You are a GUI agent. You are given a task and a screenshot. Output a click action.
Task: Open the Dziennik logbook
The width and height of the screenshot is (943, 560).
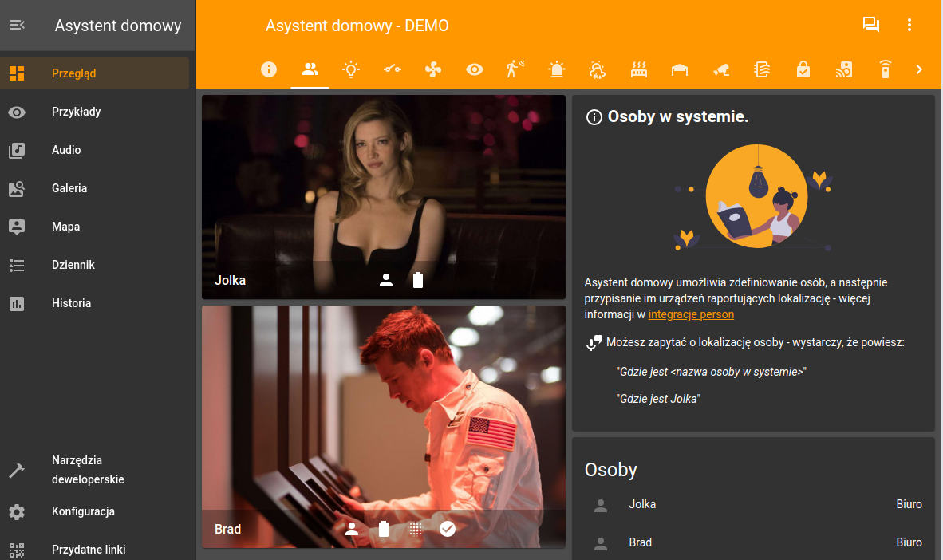(x=94, y=266)
